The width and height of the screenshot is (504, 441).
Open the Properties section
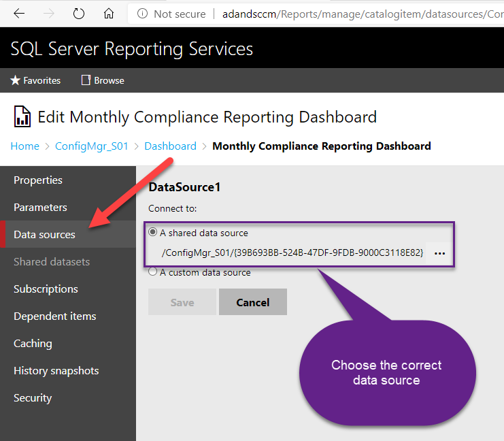point(68,180)
